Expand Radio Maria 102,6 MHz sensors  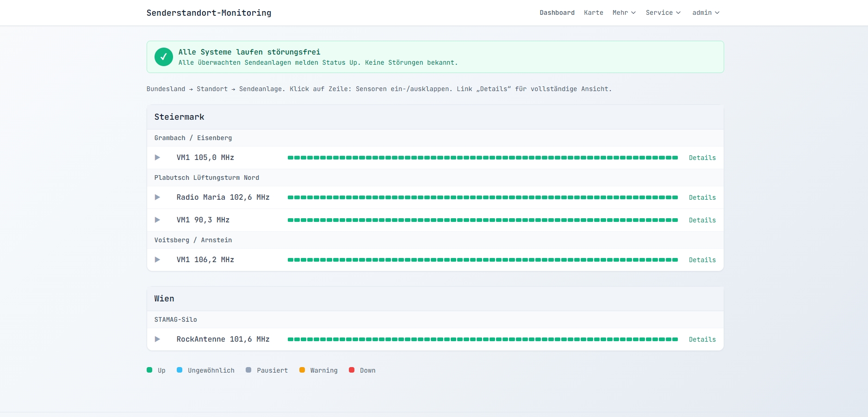pos(157,197)
